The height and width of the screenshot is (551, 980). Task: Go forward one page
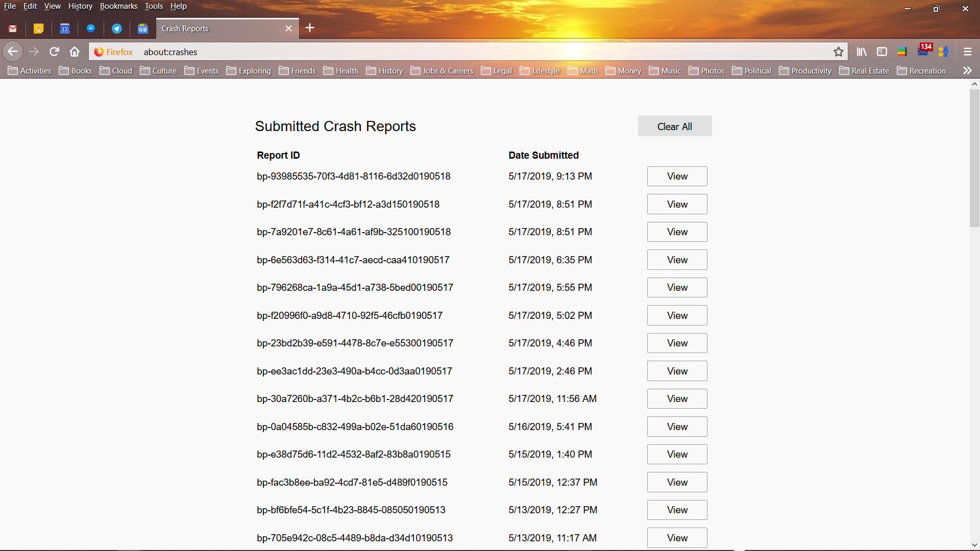point(34,52)
